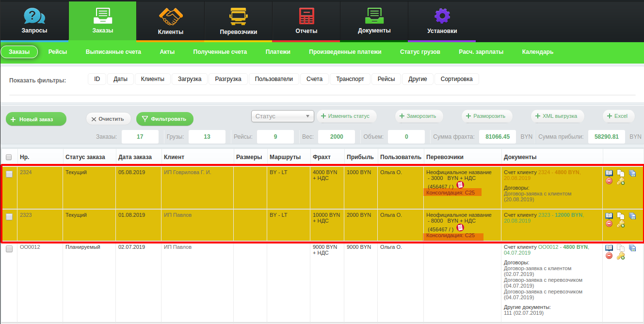The height and width of the screenshot is (324, 644).
Task: Click the save-copies icon for order OO0012
Action: [632, 248]
